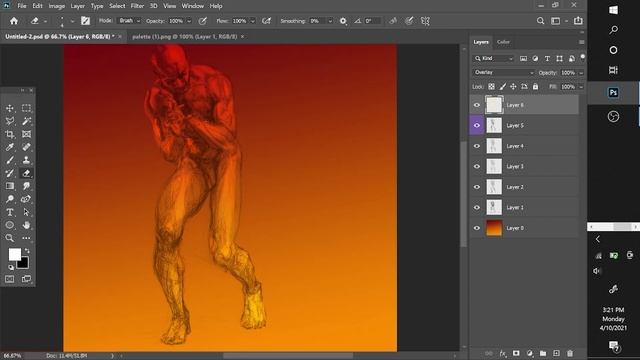Screen dimensions: 640x360
Task: Enable airbrush-style build-up effects
Action: (x=266, y=21)
